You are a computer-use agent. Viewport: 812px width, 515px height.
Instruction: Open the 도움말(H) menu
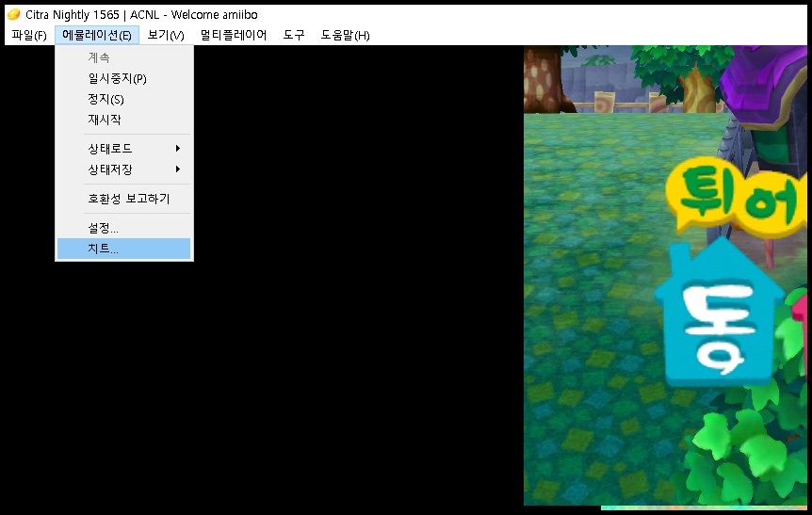[345, 35]
